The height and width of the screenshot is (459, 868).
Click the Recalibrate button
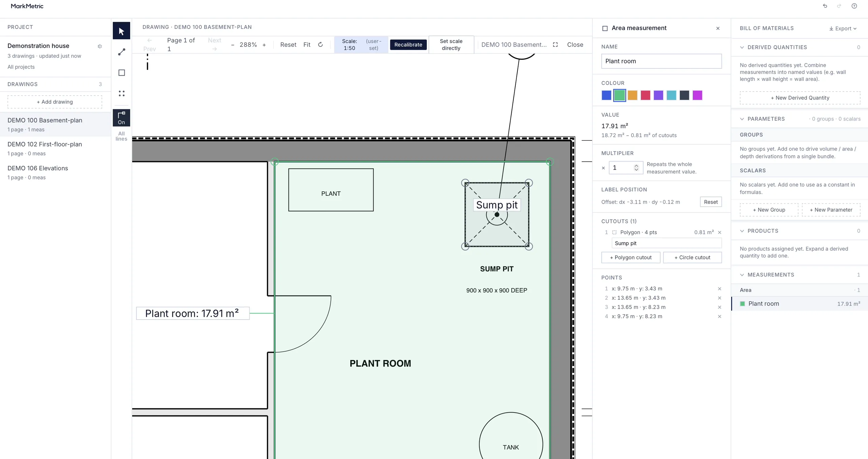point(408,45)
